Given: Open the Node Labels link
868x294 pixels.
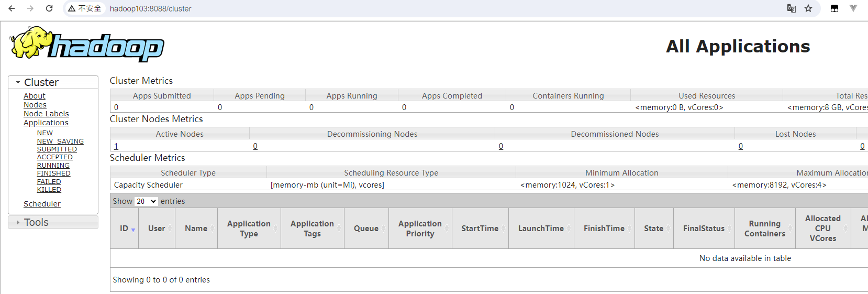Looking at the screenshot, I should (x=46, y=114).
